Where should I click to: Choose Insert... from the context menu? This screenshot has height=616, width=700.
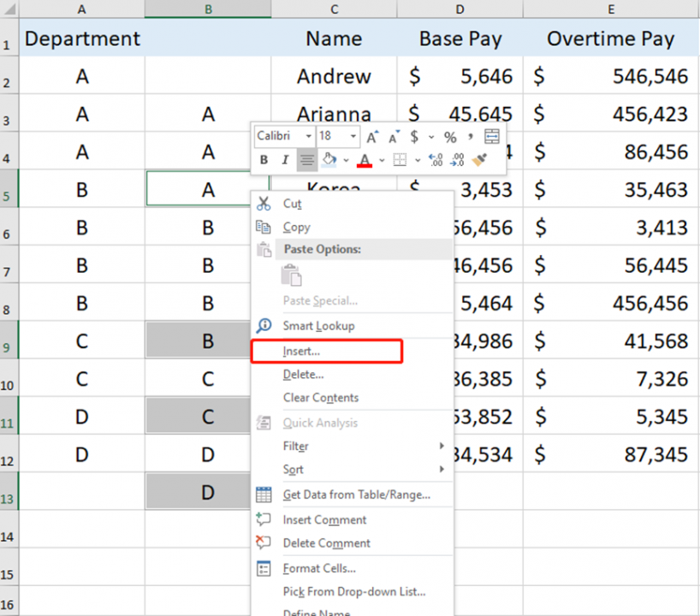point(353,352)
